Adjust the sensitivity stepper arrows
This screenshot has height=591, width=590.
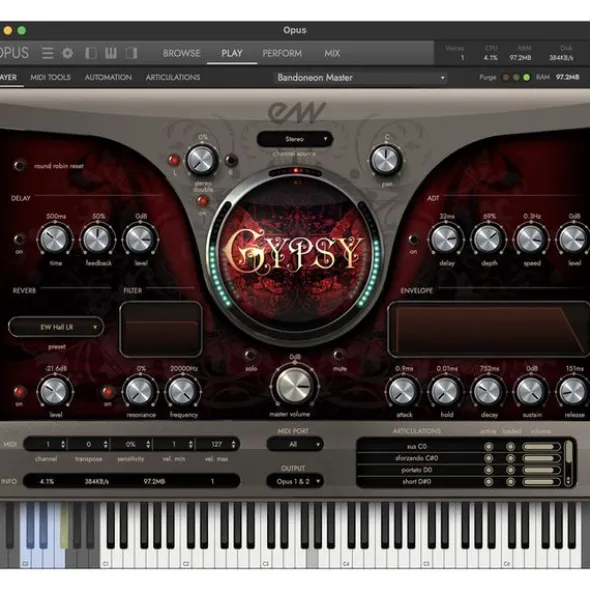(x=148, y=444)
